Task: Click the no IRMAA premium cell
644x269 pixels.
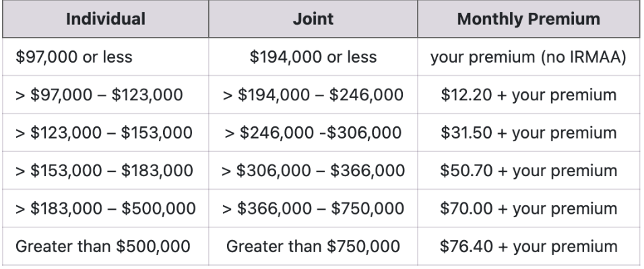Action: tap(529, 56)
